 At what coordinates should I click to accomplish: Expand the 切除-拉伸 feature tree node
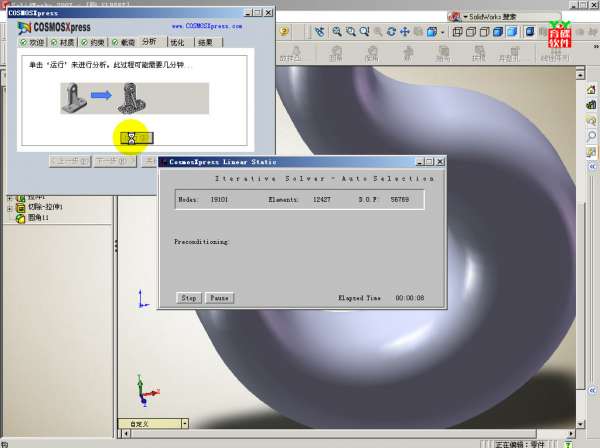coord(9,208)
